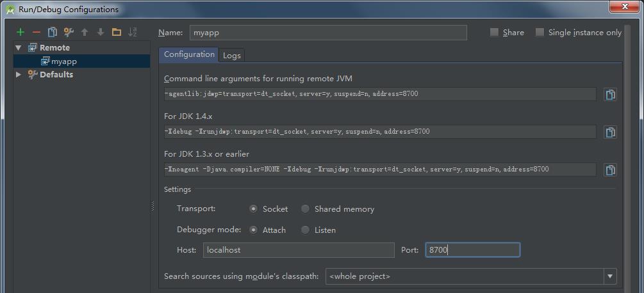Switch to the Logs tab
644x293 pixels.
tap(231, 56)
